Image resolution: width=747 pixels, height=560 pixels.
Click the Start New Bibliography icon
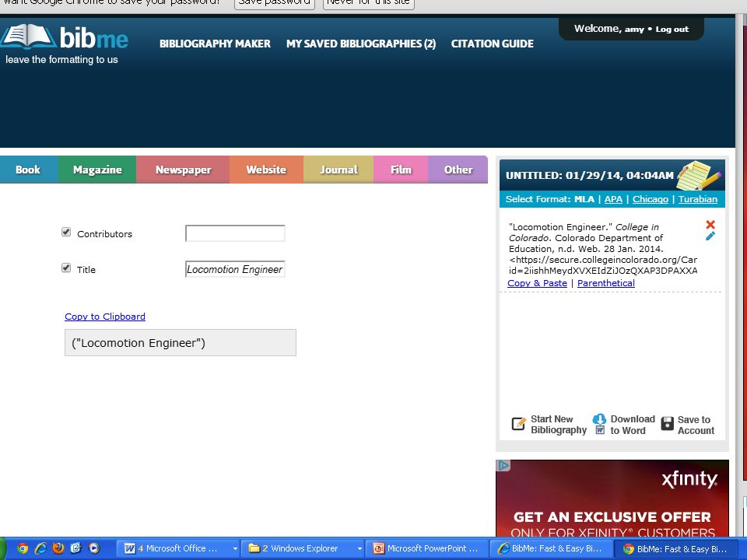518,424
